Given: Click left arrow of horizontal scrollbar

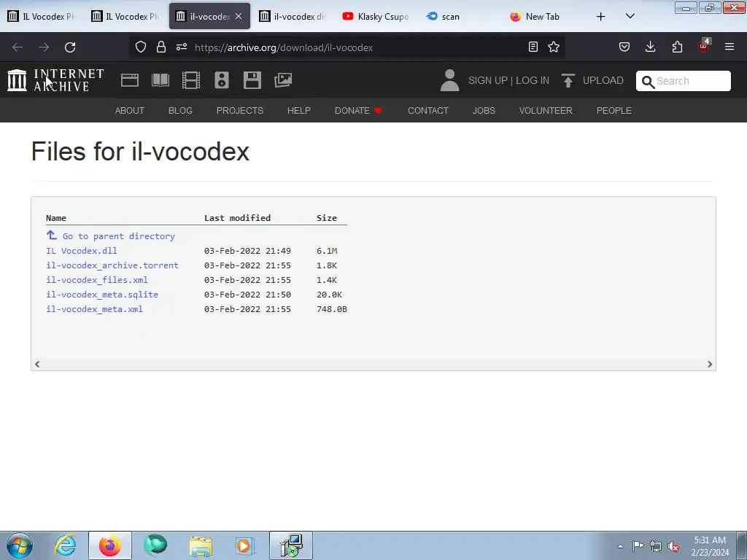Looking at the screenshot, I should point(37,365).
